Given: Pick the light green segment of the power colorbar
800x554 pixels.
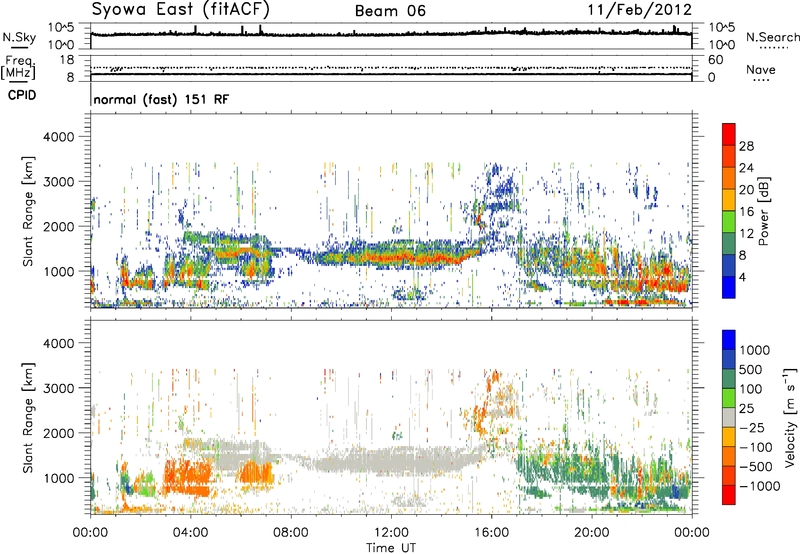Looking at the screenshot, I should [729, 221].
